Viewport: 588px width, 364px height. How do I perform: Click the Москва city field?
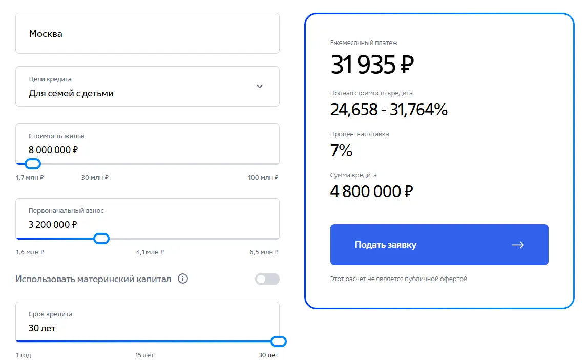tap(148, 33)
